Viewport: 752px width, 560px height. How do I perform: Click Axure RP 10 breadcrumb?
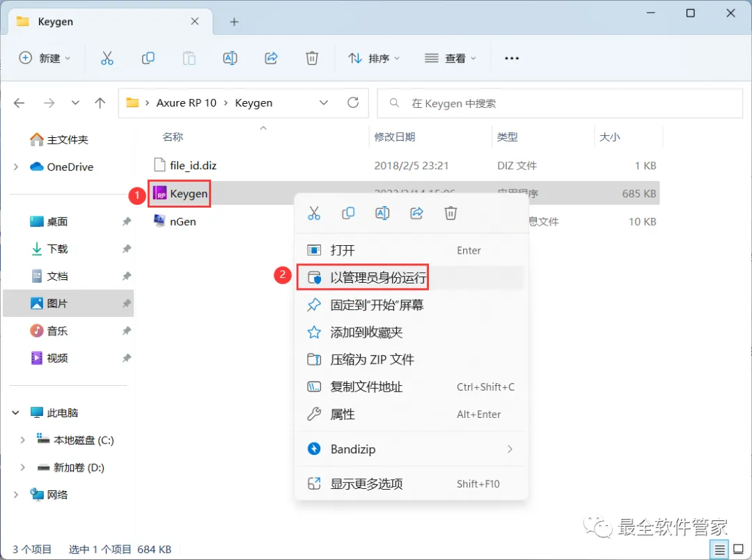pos(186,102)
